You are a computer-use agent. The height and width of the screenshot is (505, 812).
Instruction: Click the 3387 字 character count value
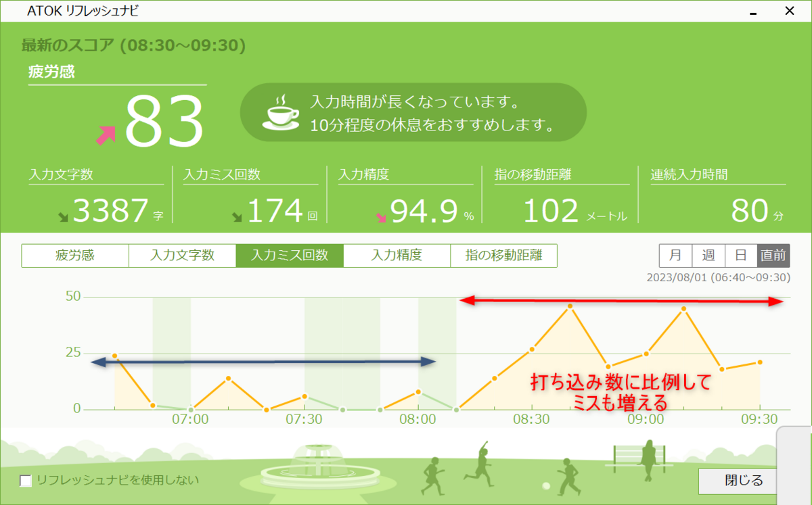[118, 212]
